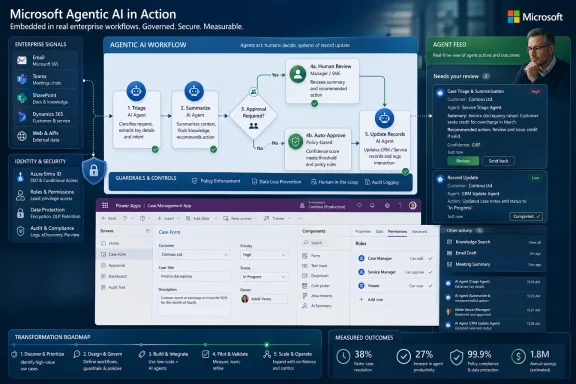This screenshot has width=576, height=384.
Task: Open the help question mark icon
Action: pos(400,205)
